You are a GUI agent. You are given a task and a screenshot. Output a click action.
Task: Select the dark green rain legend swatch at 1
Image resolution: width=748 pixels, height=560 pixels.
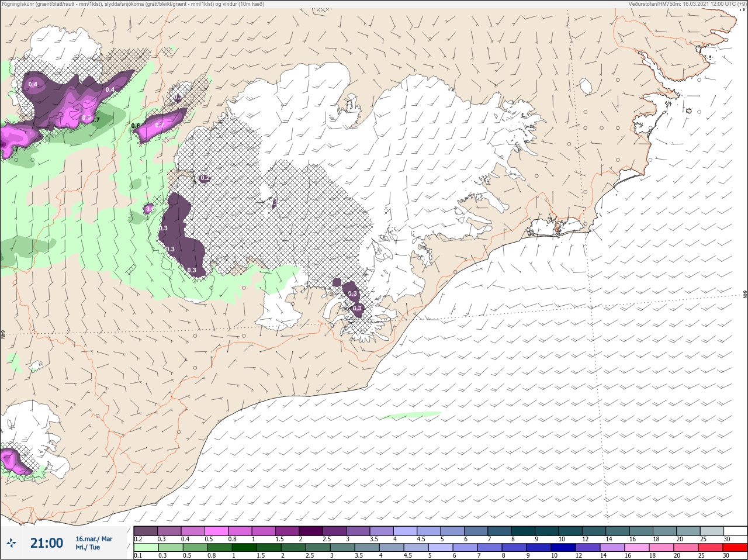245,548
